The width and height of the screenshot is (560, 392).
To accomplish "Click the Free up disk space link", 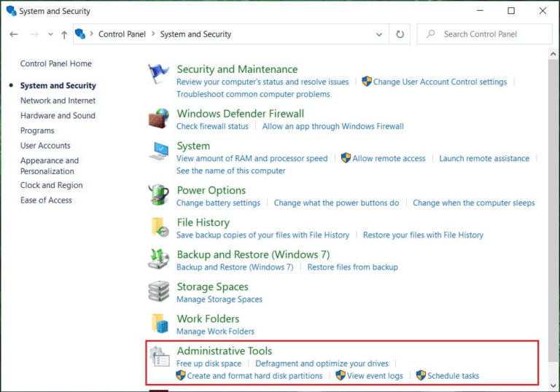I will pyautogui.click(x=209, y=363).
